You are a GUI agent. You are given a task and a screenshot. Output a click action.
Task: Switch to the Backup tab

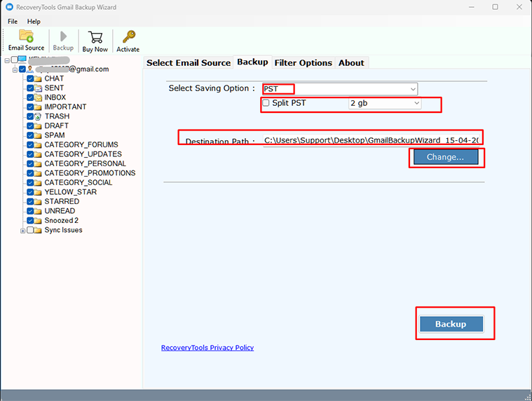[x=252, y=62]
